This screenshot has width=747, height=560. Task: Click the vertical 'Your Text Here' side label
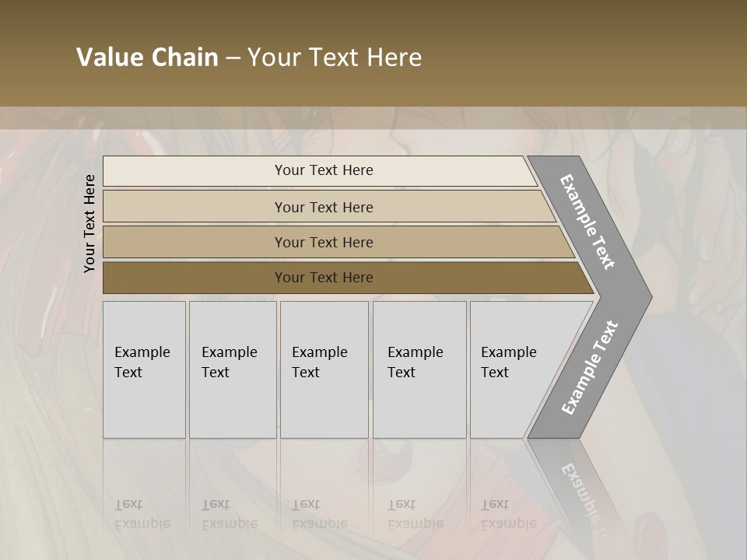click(89, 223)
